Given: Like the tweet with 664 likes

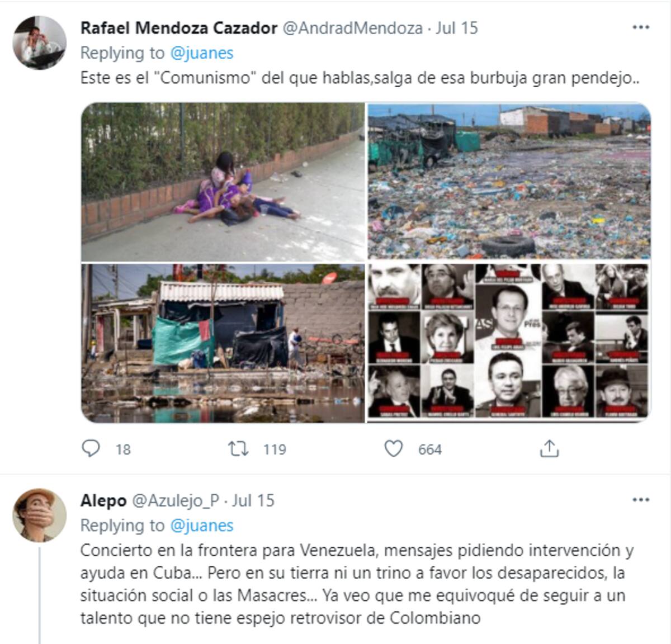Looking at the screenshot, I should click(x=394, y=448).
